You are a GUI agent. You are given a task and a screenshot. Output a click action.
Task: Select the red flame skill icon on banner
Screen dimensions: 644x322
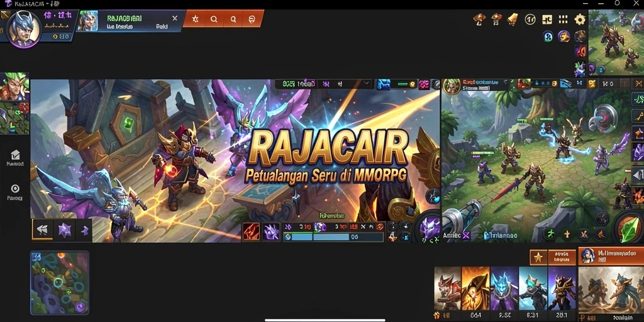click(251, 231)
